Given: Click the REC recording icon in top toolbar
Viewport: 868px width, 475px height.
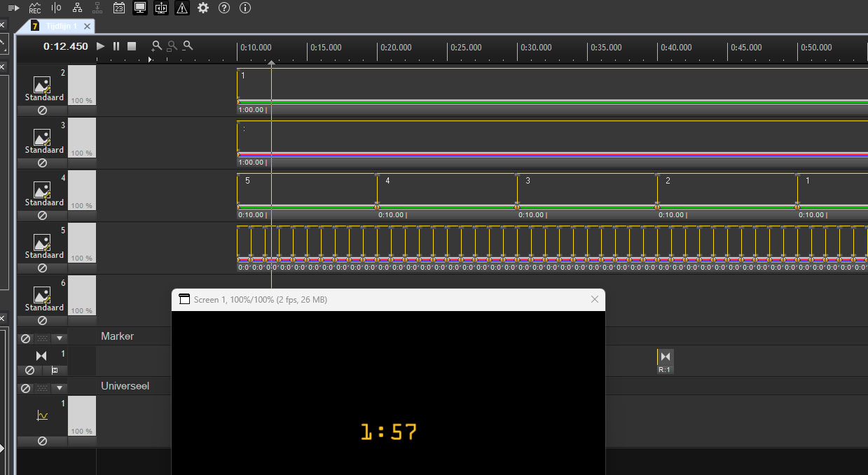Looking at the screenshot, I should tap(35, 8).
